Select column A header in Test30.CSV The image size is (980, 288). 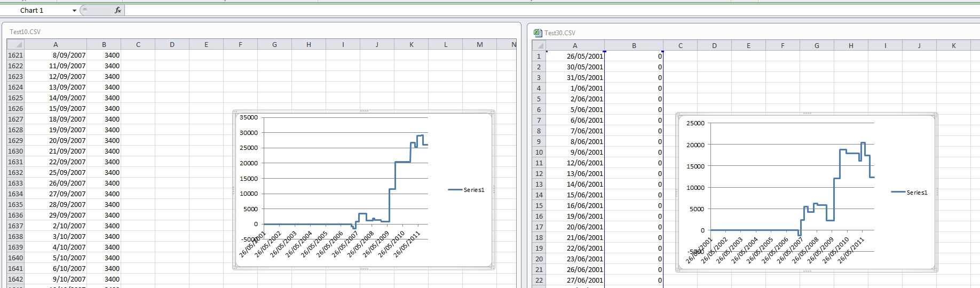pyautogui.click(x=575, y=45)
